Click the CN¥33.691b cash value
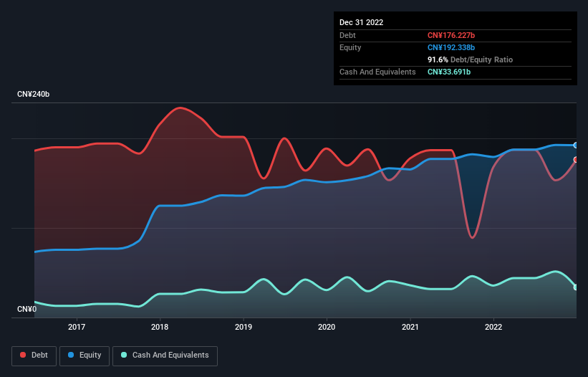The width and height of the screenshot is (588, 377). pos(449,72)
